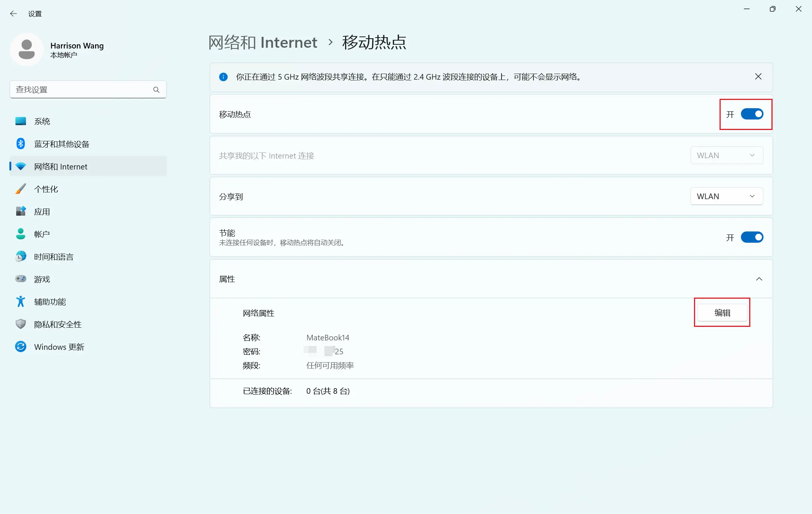Open 蓝牙和其他设备 settings category

coord(88,144)
